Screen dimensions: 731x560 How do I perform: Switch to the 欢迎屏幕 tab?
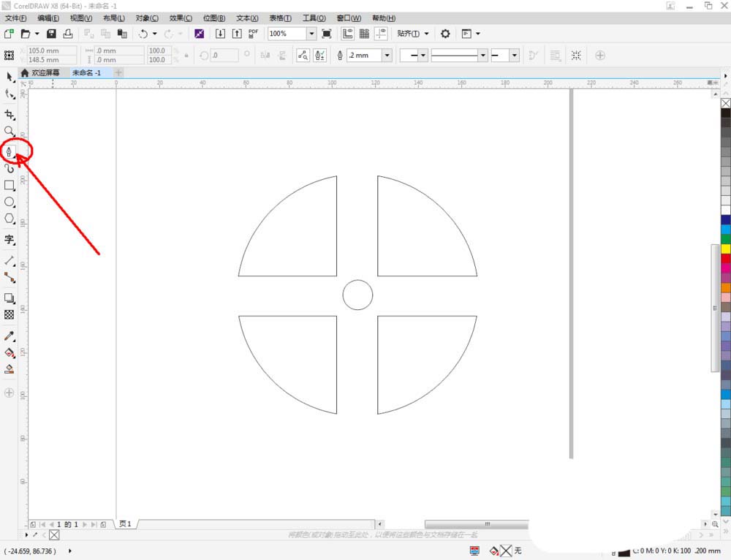click(x=40, y=72)
